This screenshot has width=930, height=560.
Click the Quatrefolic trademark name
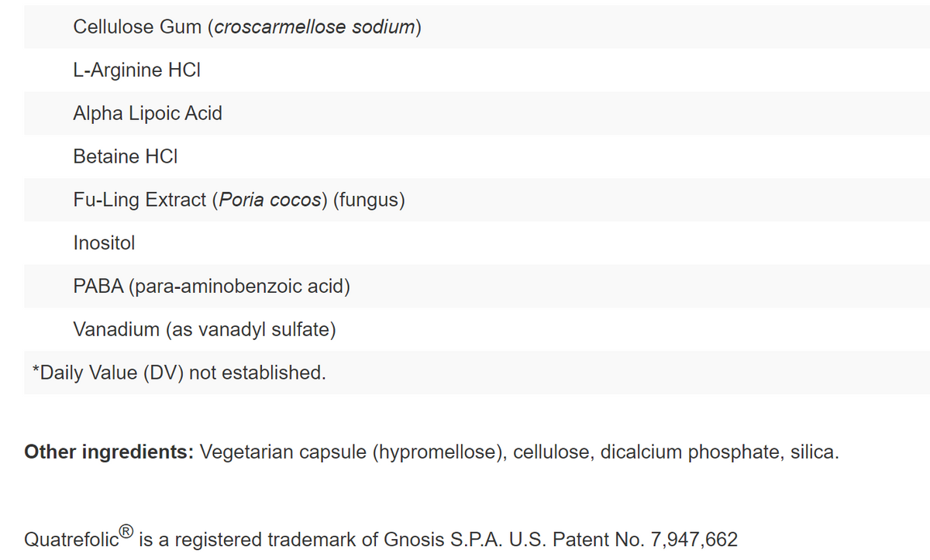71,539
